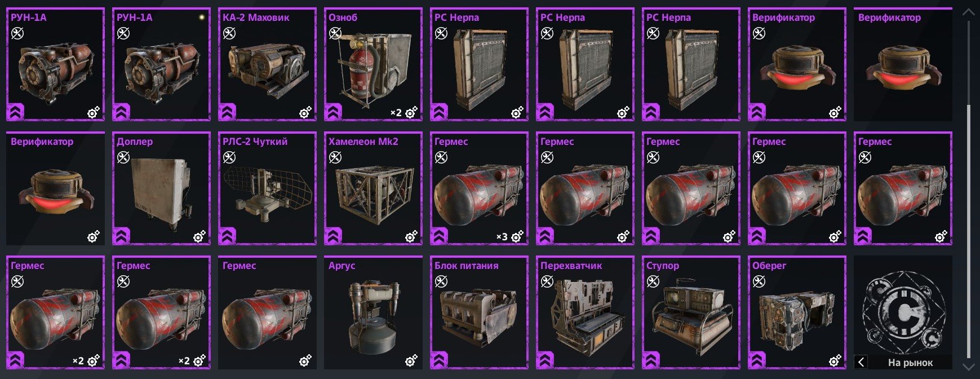Select the РЛС-2 Чуткий radar thumbnail
Screen dimensions: 980x379
tap(267, 188)
